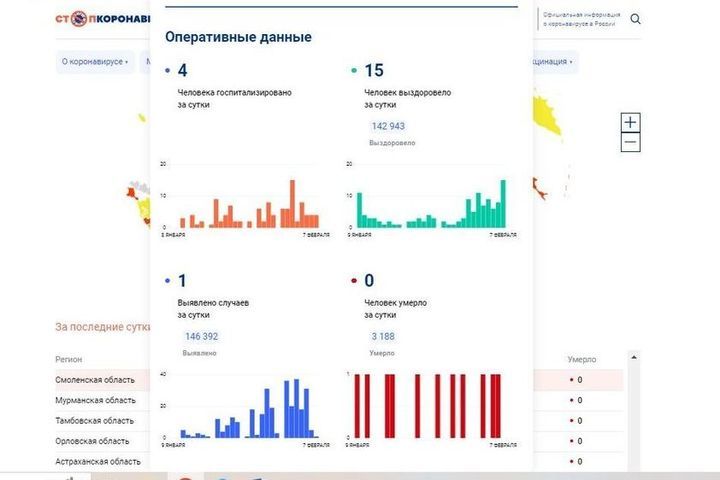
Task: Select Мурманская область in region list
Action: (96, 400)
